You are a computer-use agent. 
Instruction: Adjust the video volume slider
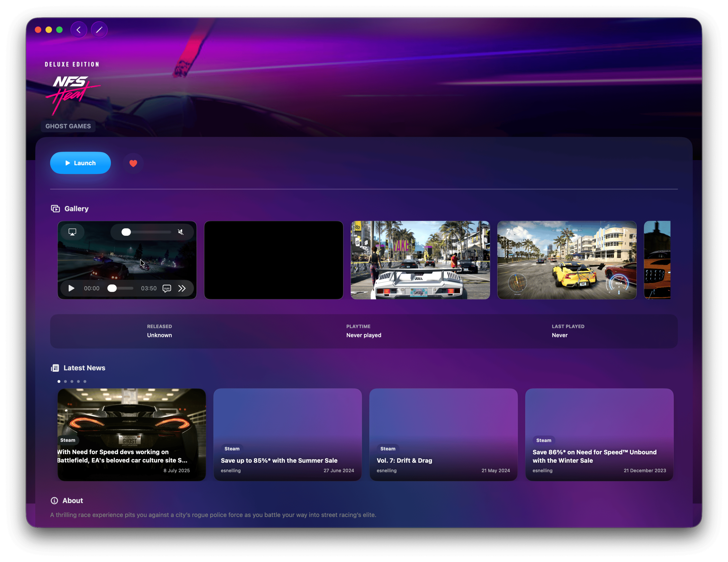[147, 232]
